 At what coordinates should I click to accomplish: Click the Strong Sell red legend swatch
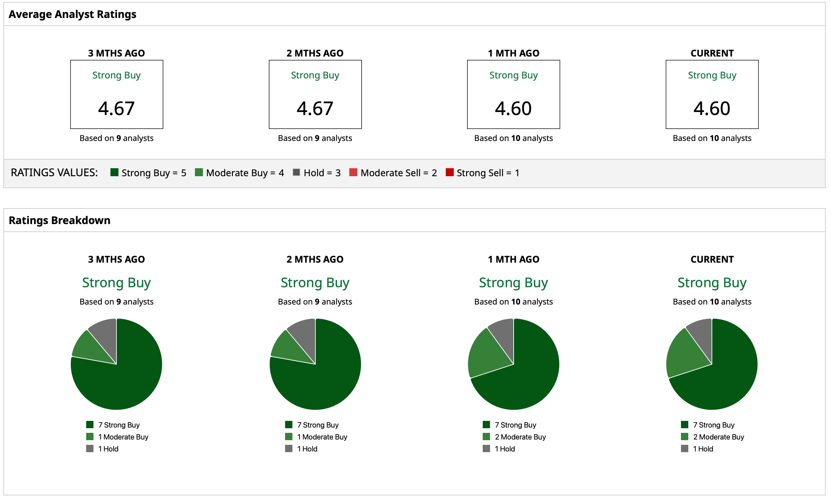(449, 173)
